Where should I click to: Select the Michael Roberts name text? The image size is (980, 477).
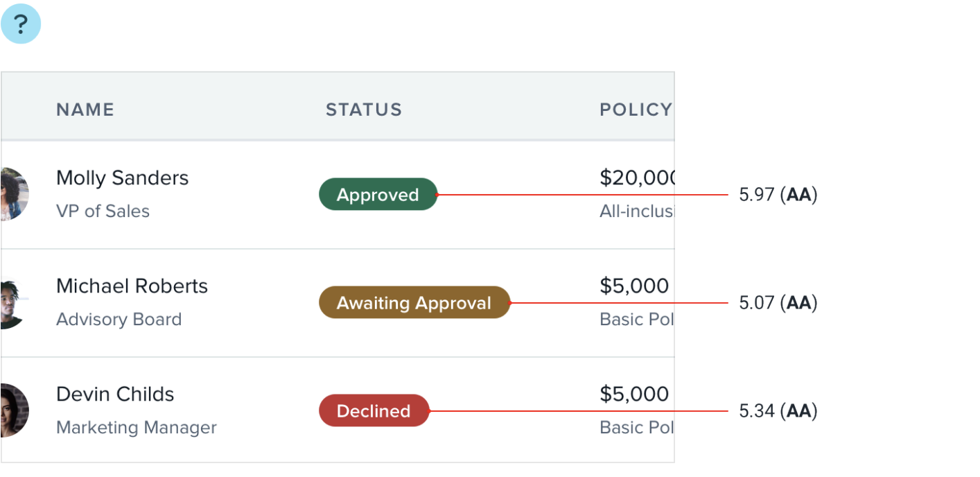coord(132,286)
